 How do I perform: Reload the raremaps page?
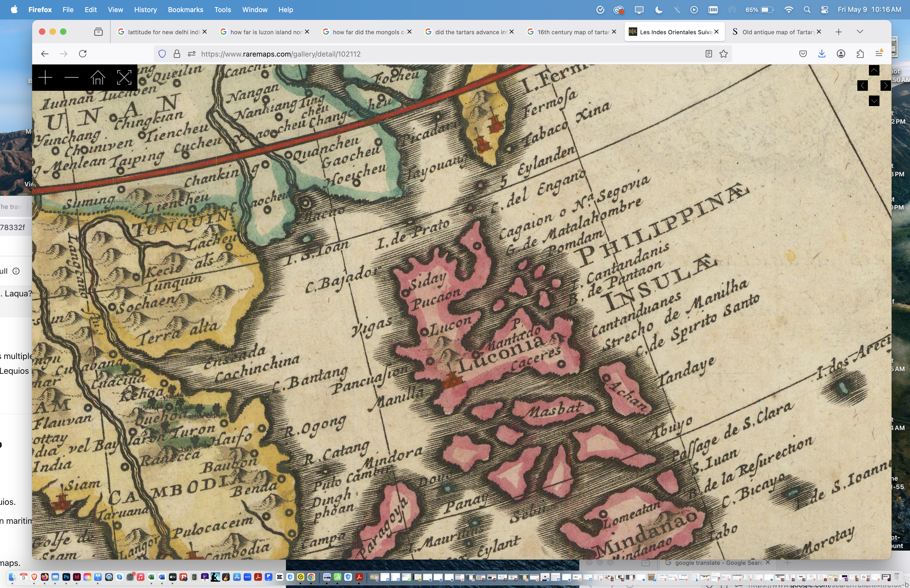coord(83,54)
